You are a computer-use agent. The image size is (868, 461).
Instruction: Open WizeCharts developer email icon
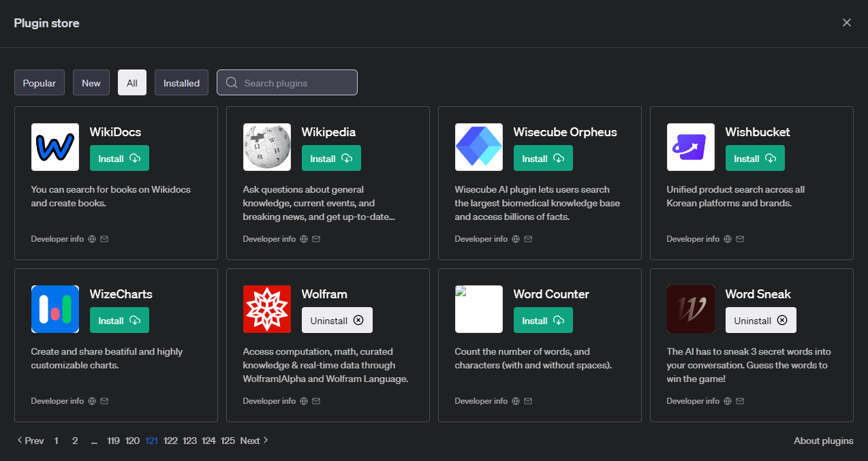[x=104, y=401]
